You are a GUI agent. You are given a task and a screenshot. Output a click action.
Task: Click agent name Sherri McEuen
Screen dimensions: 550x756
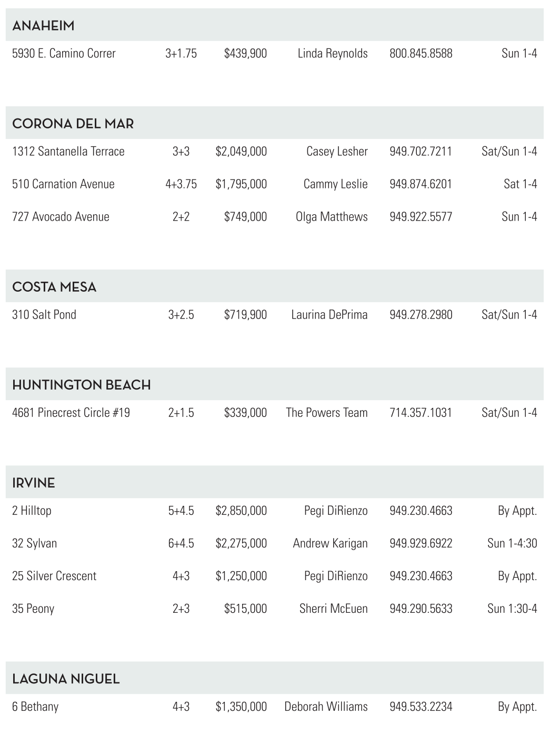334,609
